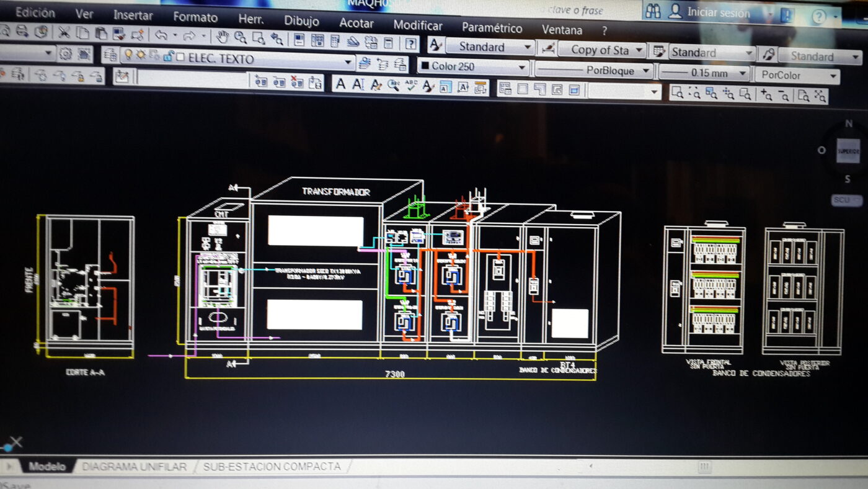Switch to the DIAGRAMA UNIFILAR tab
868x489 pixels.
point(134,466)
